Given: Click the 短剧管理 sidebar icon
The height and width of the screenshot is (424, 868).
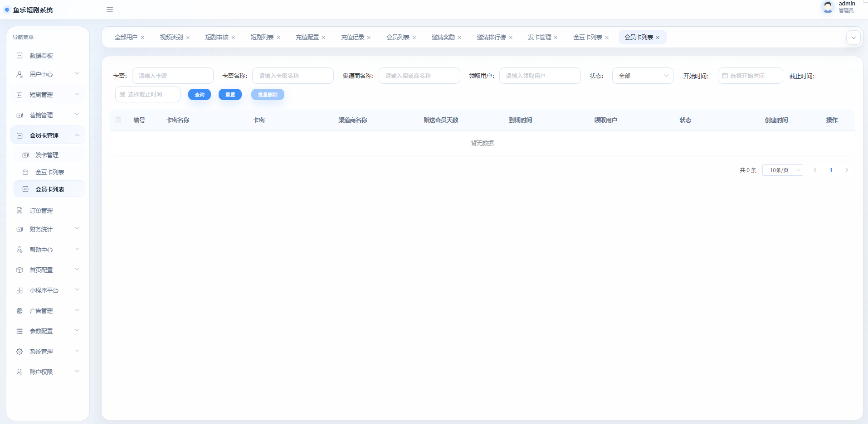Looking at the screenshot, I should (x=20, y=95).
